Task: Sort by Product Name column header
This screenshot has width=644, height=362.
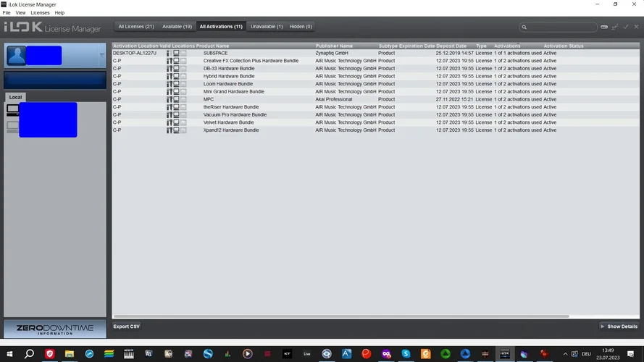Action: pyautogui.click(x=212, y=46)
